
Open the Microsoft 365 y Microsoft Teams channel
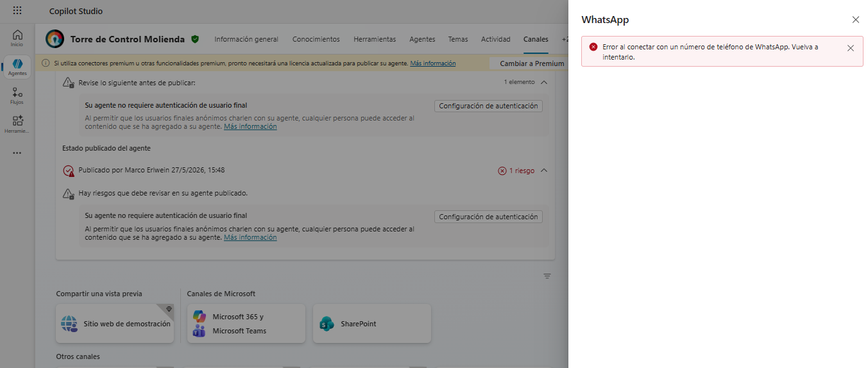246,324
